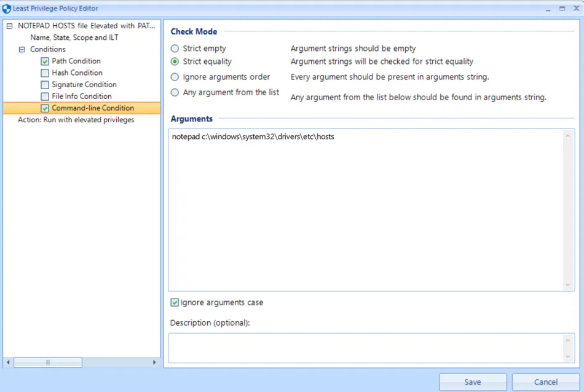This screenshot has height=392, width=584.
Task: Click the tree panel horizontal scrollbar thumb
Action: click(48, 363)
